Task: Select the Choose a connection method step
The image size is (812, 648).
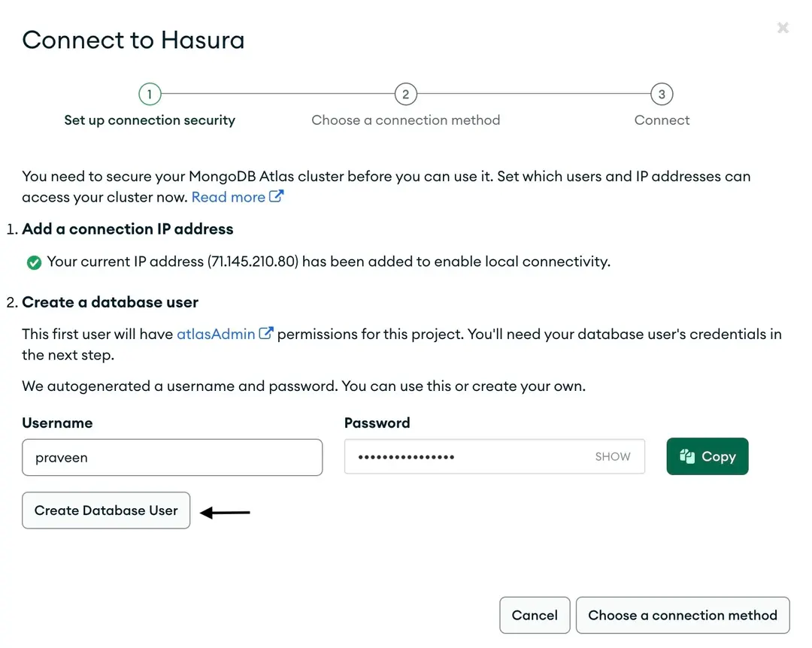Action: 405,120
